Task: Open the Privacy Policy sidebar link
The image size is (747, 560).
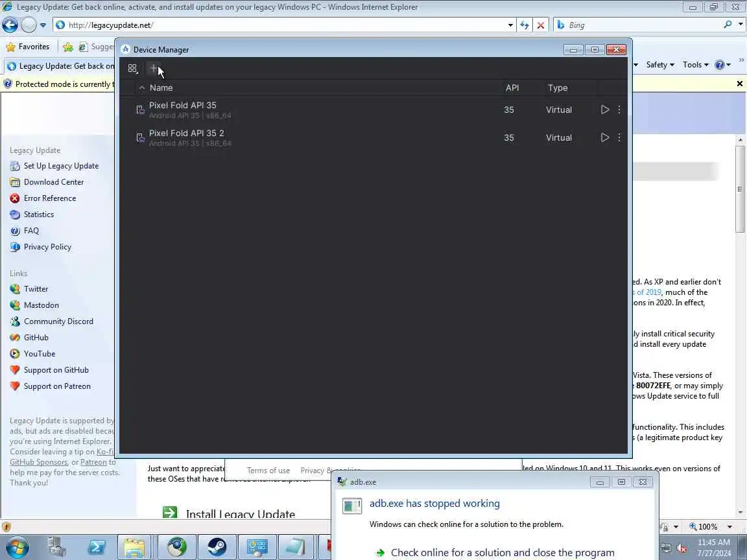Action: [x=47, y=247]
